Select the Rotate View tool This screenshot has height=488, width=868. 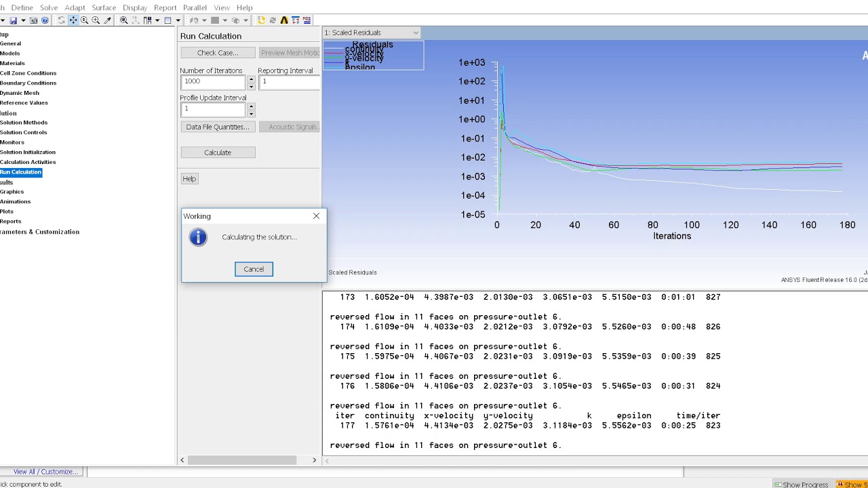tap(61, 20)
